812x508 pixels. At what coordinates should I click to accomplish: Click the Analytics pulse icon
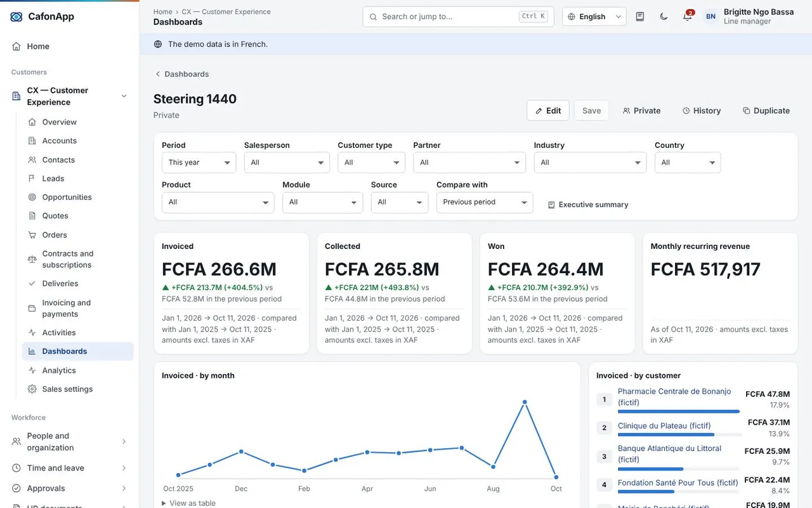(32, 370)
